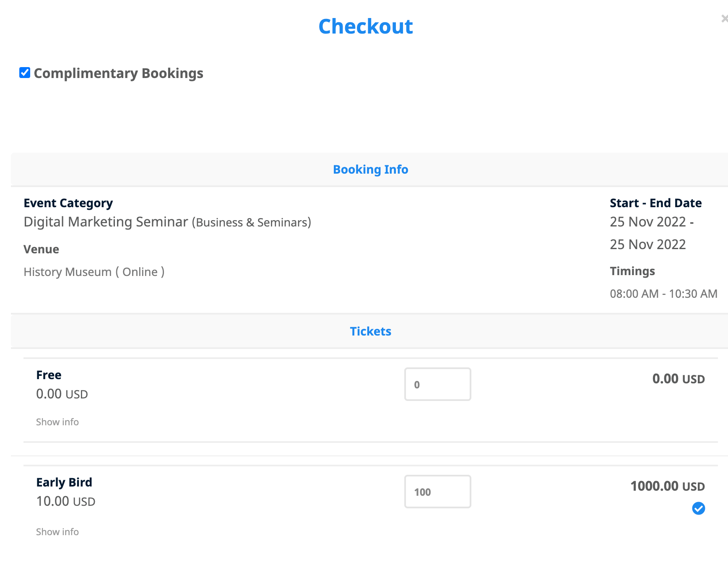Click the Free ticket quantity field
728x562 pixels.
[437, 384]
